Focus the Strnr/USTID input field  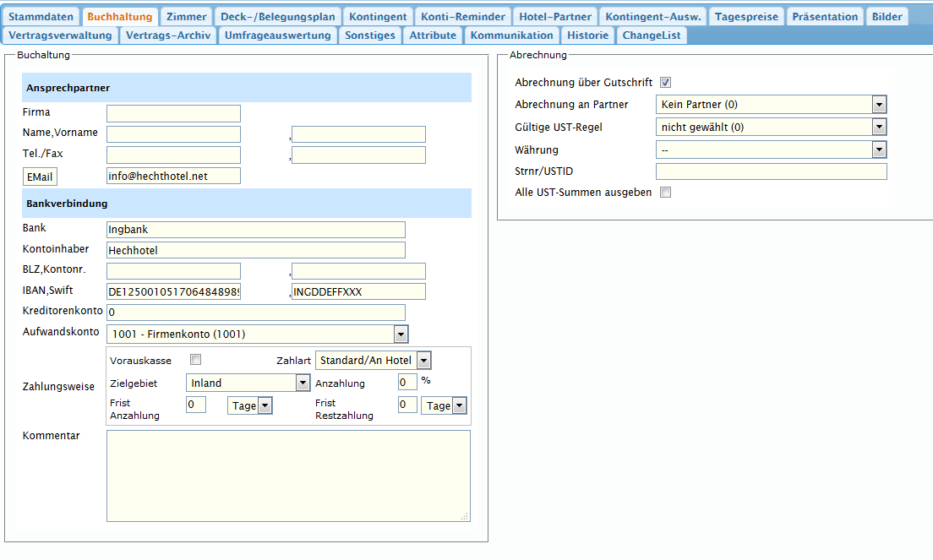point(771,171)
